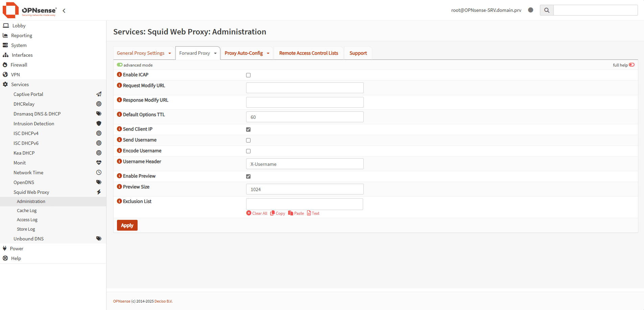
Task: Click Copy under Exclusion List
Action: tap(278, 213)
